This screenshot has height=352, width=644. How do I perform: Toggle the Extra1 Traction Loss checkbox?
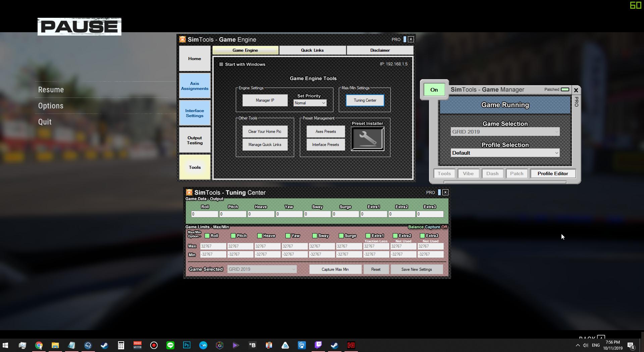[368, 236]
